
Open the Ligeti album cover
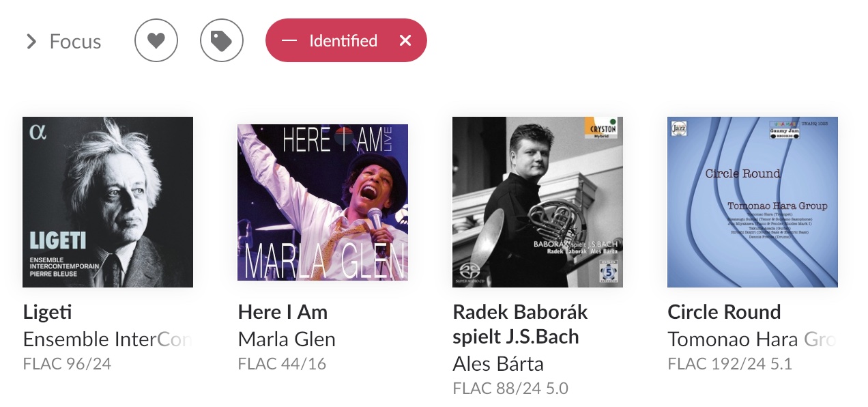(108, 202)
